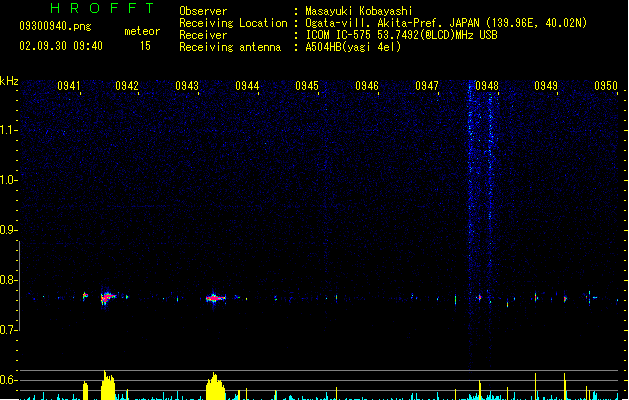The image size is (629, 400).
Task: Click the small echo just after 0941
Action: pos(85,296)
